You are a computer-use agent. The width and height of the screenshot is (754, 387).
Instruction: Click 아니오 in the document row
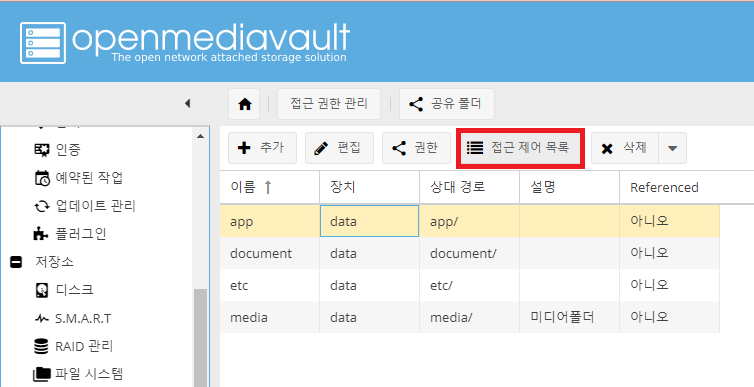[x=669, y=253]
